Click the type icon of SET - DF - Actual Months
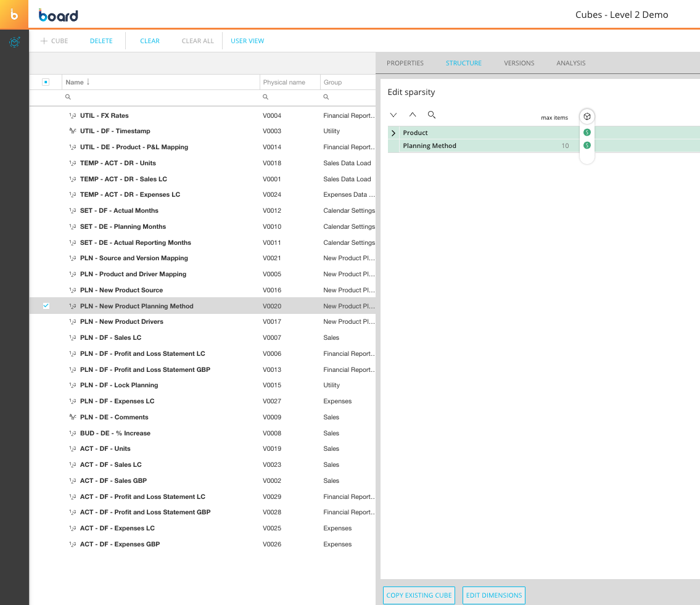 coord(72,211)
